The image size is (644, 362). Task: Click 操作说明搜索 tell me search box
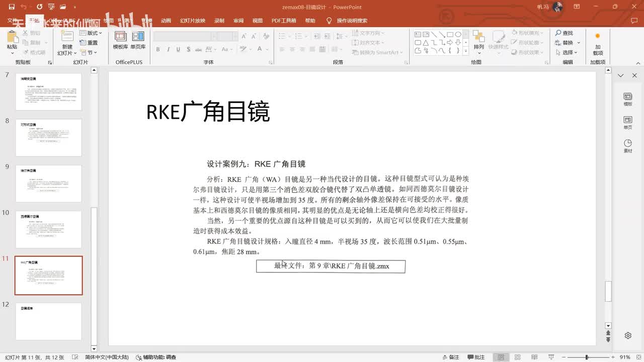coord(347,21)
